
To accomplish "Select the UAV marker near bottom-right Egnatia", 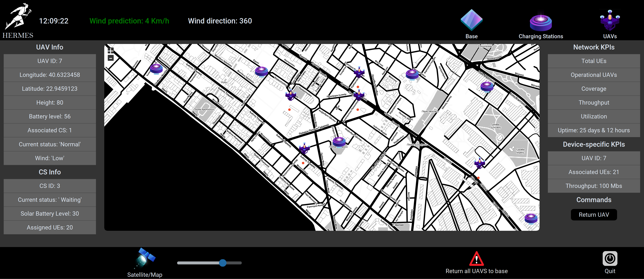I will pos(480,163).
